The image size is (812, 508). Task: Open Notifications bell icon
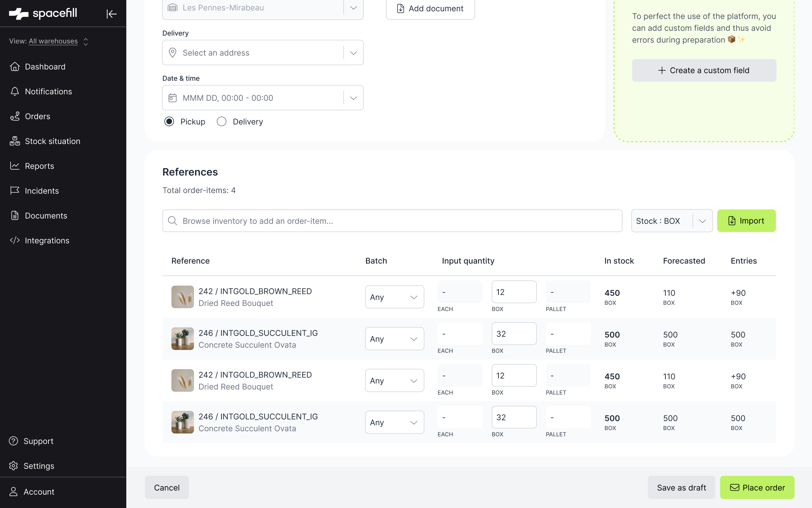pyautogui.click(x=15, y=91)
